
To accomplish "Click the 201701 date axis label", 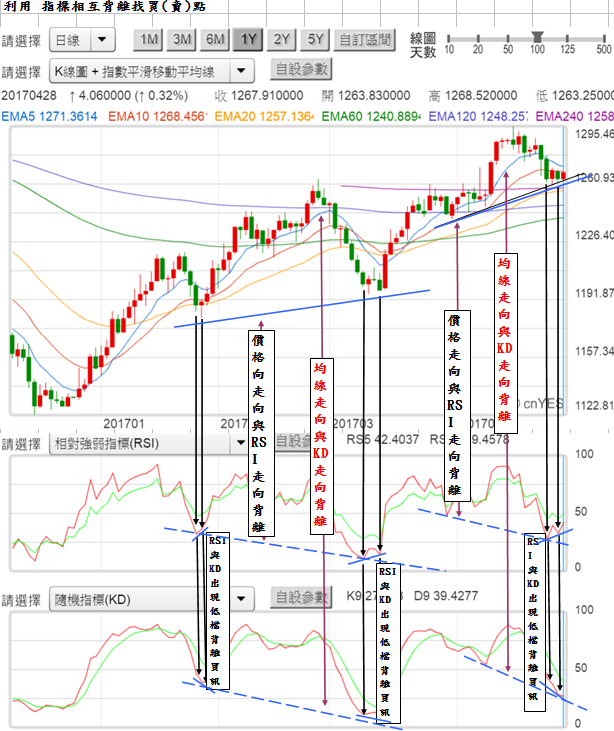I will [x=124, y=424].
